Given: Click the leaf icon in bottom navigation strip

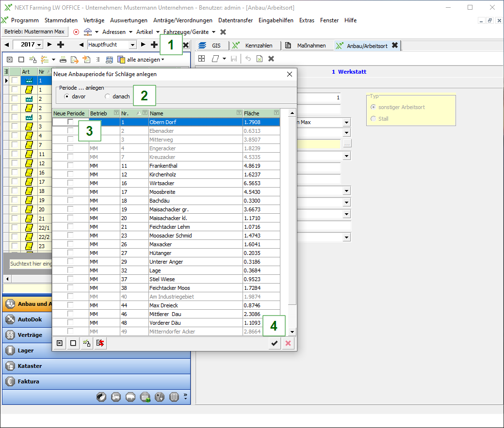Looking at the screenshot, I should 101,397.
